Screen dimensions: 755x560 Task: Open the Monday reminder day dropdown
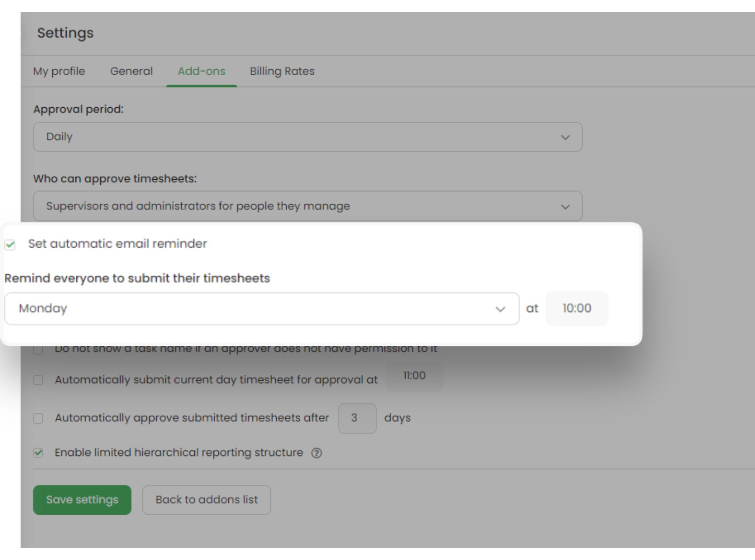[x=261, y=309]
